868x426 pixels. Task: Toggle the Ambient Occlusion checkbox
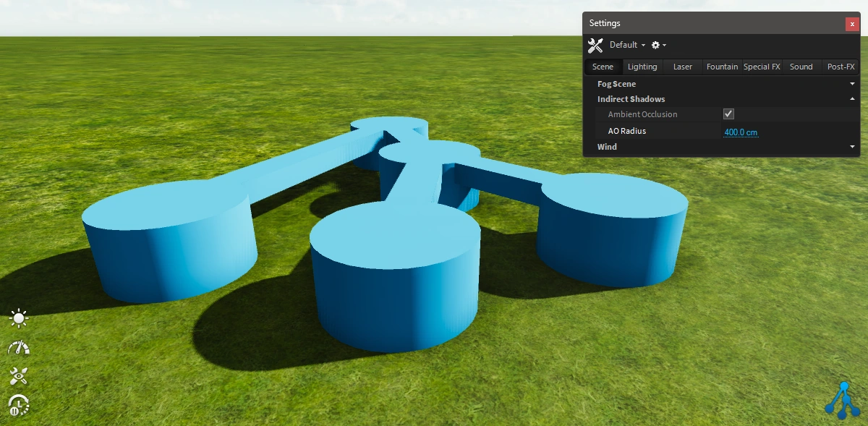tap(728, 114)
